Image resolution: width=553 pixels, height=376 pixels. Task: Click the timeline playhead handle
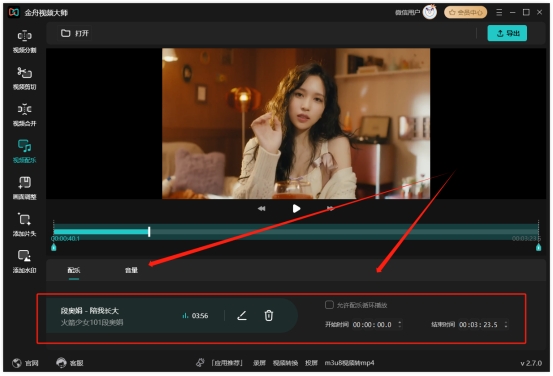click(x=149, y=232)
